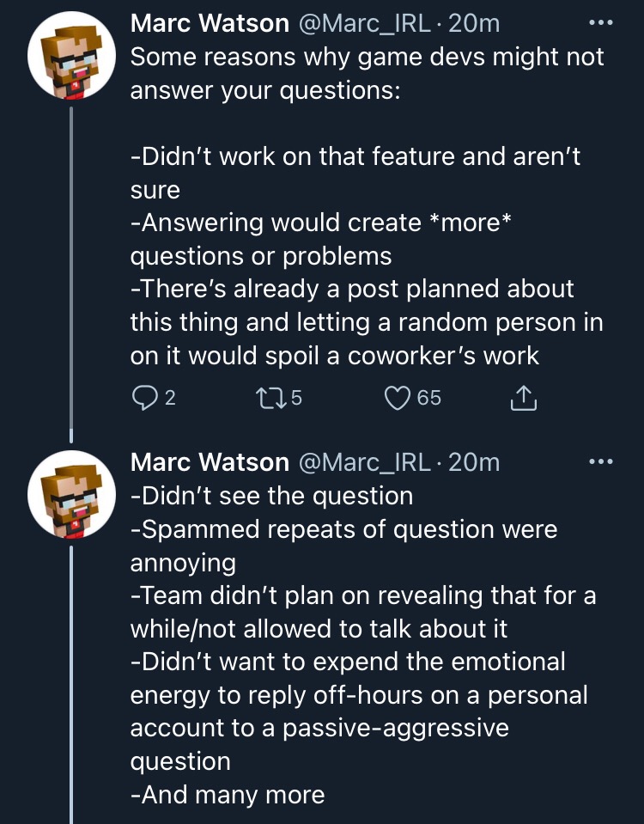Click the retweet count 5
644x824 pixels.
tap(296, 398)
